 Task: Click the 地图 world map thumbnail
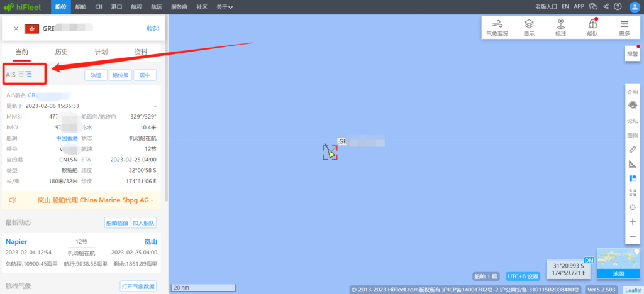618,263
